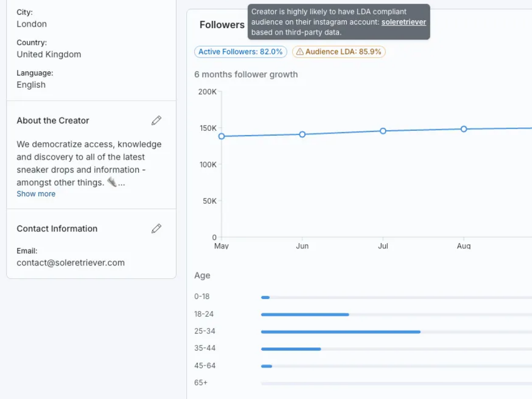The height and width of the screenshot is (399, 532).
Task: Click the 18-24 age bar
Action: click(x=305, y=314)
